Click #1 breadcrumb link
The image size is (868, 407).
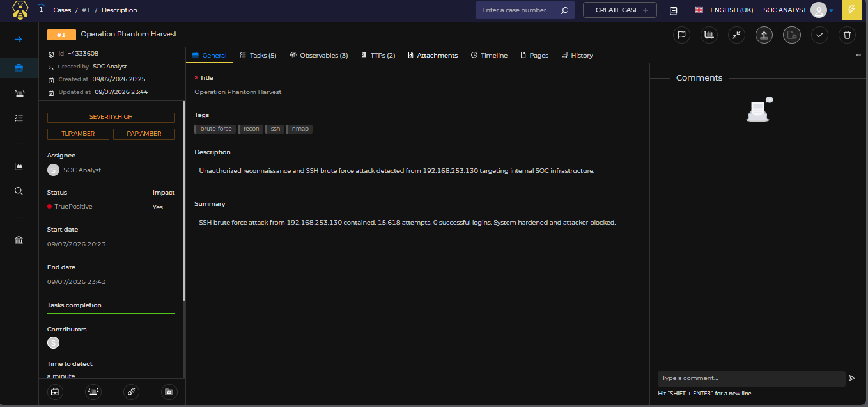[x=86, y=10]
